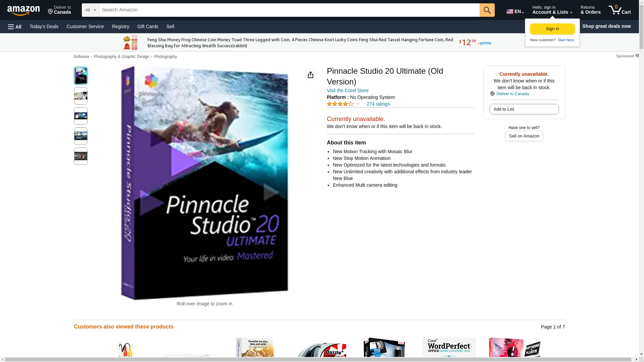Open the 274 ratings link

[x=378, y=104]
